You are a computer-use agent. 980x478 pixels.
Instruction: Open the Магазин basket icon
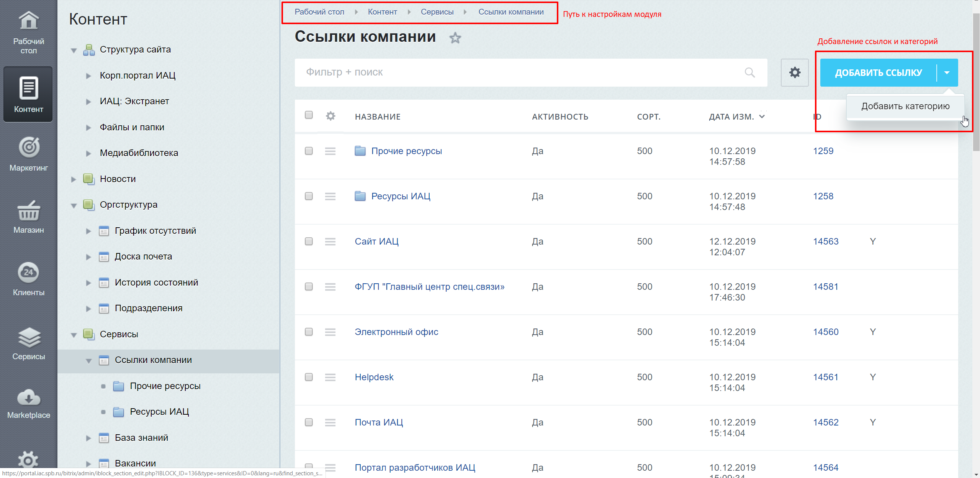29,210
